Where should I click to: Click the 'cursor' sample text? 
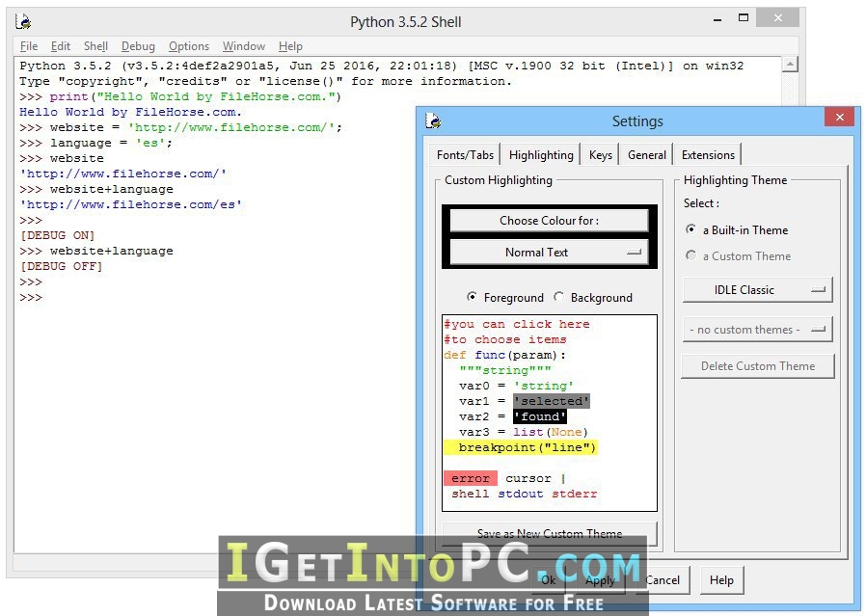[x=528, y=478]
